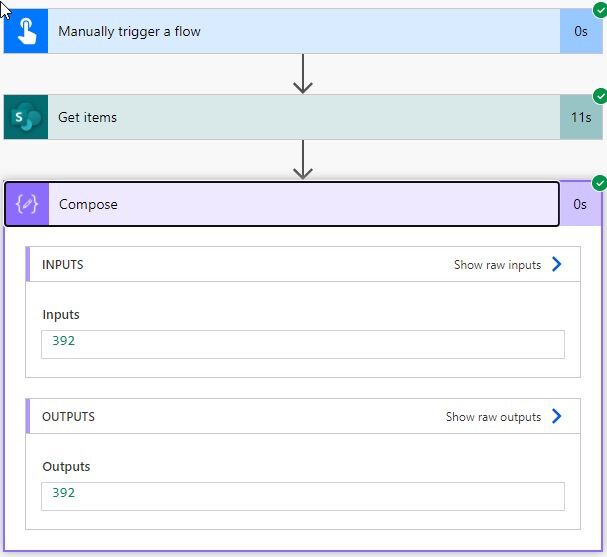Open the Show raw outputs link
Image resolution: width=607 pixels, height=557 pixels.
493,417
